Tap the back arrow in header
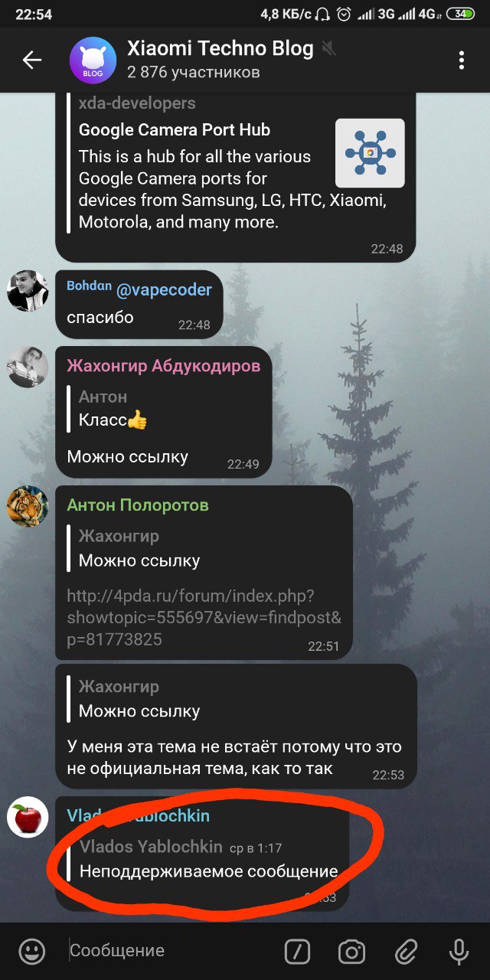The image size is (490, 980). tap(32, 60)
